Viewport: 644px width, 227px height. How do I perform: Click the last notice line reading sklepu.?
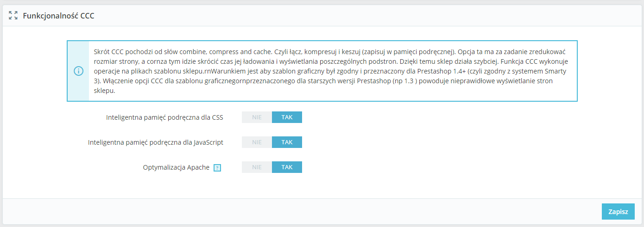tap(104, 91)
